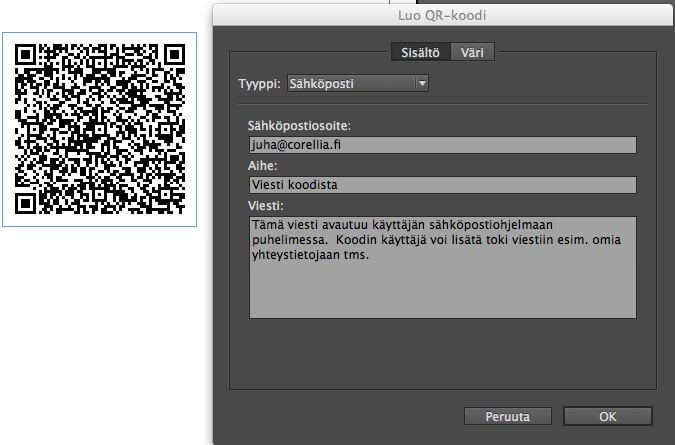This screenshot has width=675, height=445.
Task: Click the Sähköpostiosoite label
Action: coord(299,126)
